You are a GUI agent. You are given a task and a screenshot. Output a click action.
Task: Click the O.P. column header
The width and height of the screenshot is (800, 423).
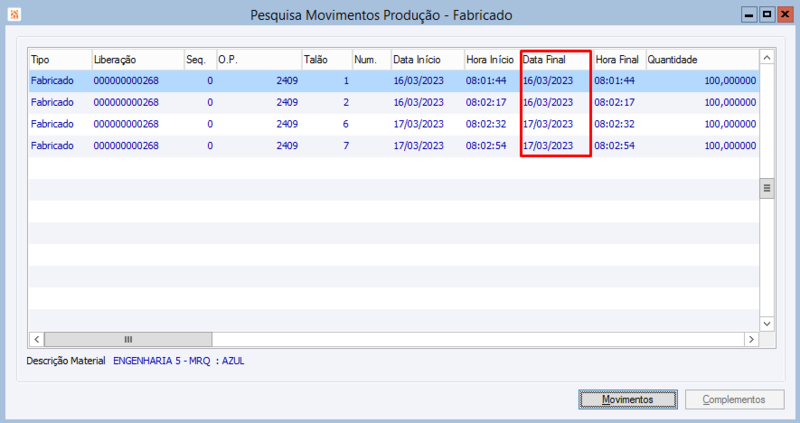259,60
